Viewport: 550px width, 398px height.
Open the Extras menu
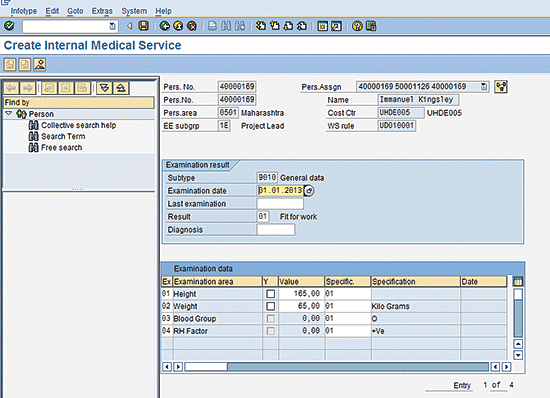pyautogui.click(x=102, y=11)
